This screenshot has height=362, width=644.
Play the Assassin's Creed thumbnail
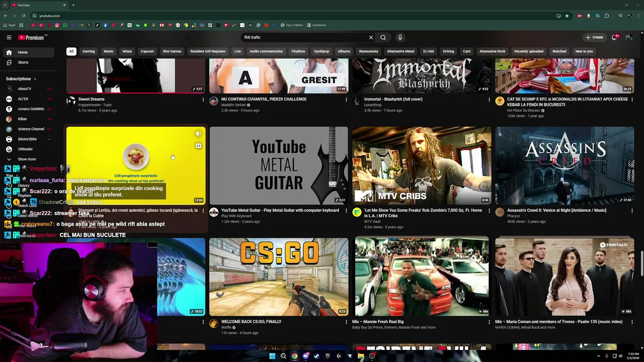click(x=565, y=165)
